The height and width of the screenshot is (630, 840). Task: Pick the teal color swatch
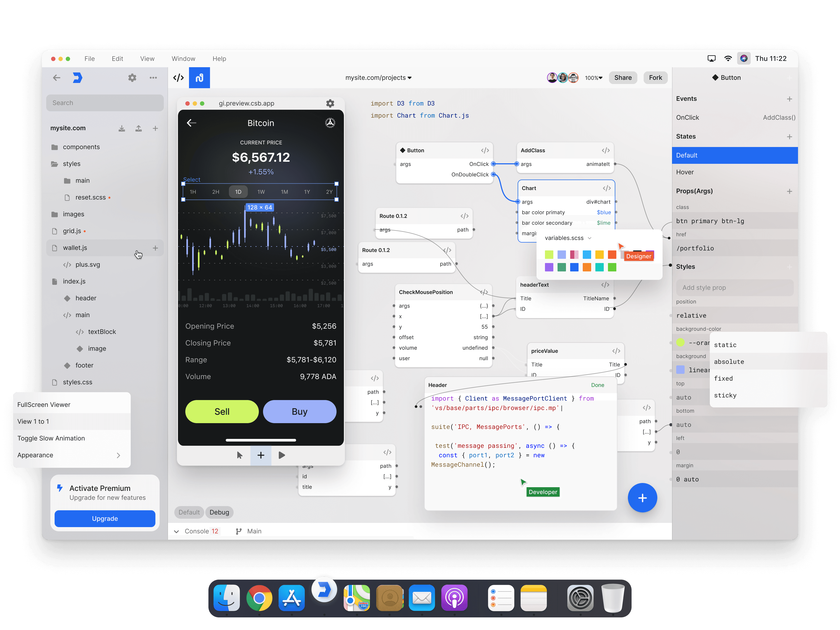pyautogui.click(x=600, y=267)
